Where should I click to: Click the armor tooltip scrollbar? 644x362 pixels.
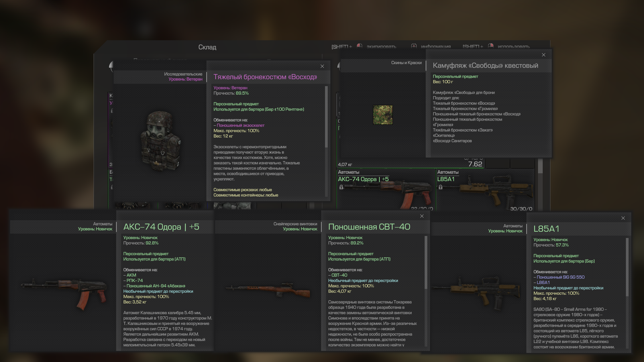coord(326,117)
